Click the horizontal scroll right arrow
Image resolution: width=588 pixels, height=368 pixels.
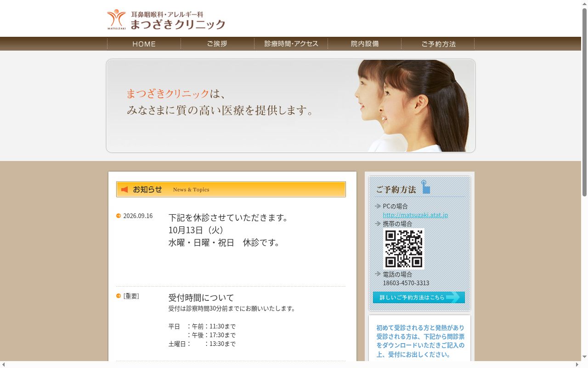click(x=577, y=364)
